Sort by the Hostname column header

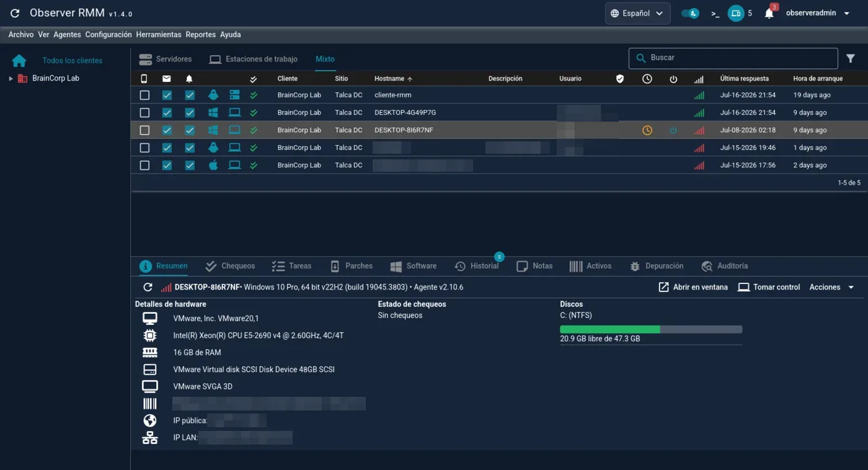coord(393,79)
